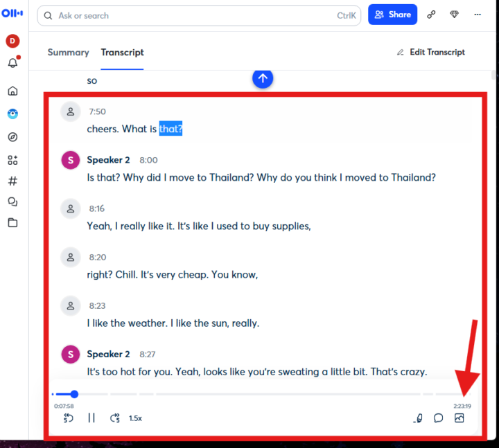Viewport: 499px width, 448px height.
Task: Click the 8:00 timestamp
Action: pos(148,160)
